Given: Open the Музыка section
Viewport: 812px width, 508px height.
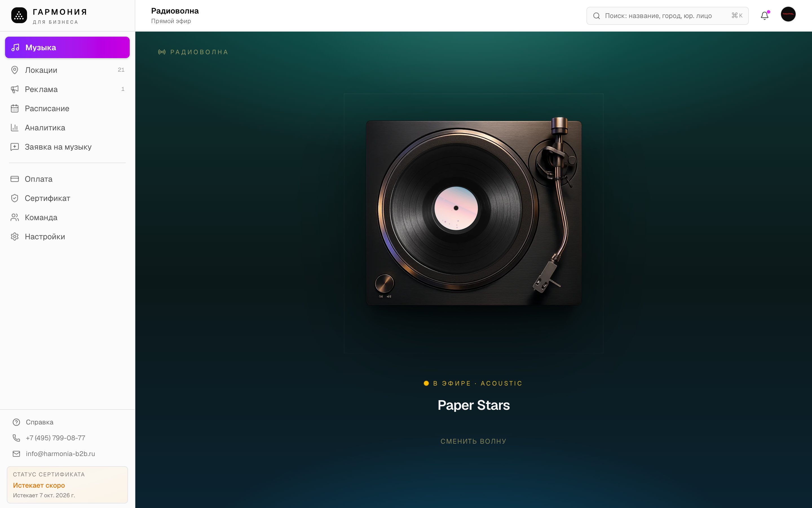Looking at the screenshot, I should (67, 47).
